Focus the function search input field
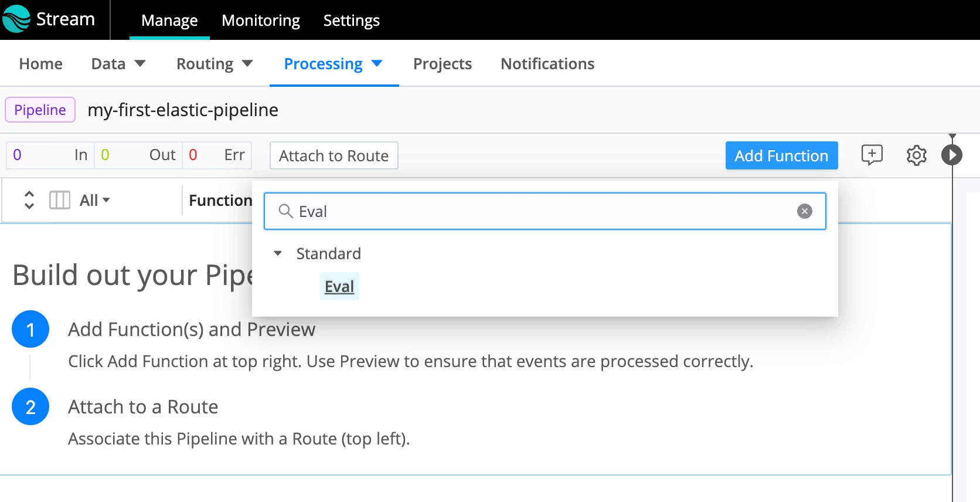The width and height of the screenshot is (980, 502). tap(545, 211)
